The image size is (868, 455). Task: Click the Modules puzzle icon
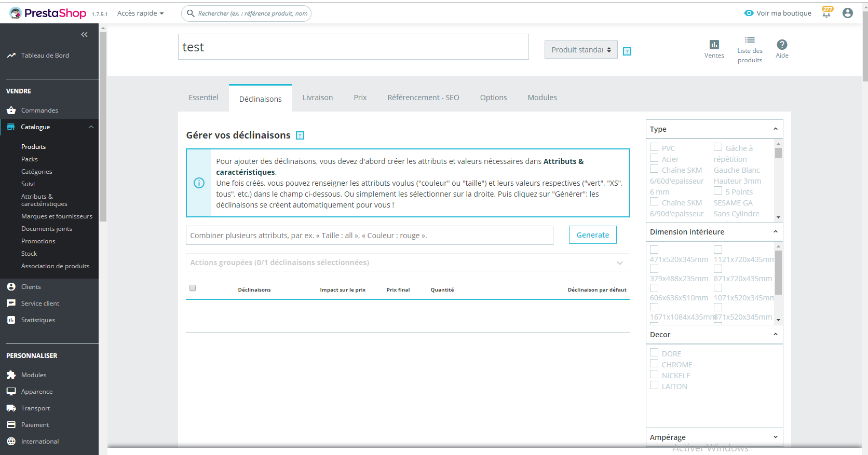pyautogui.click(x=11, y=375)
